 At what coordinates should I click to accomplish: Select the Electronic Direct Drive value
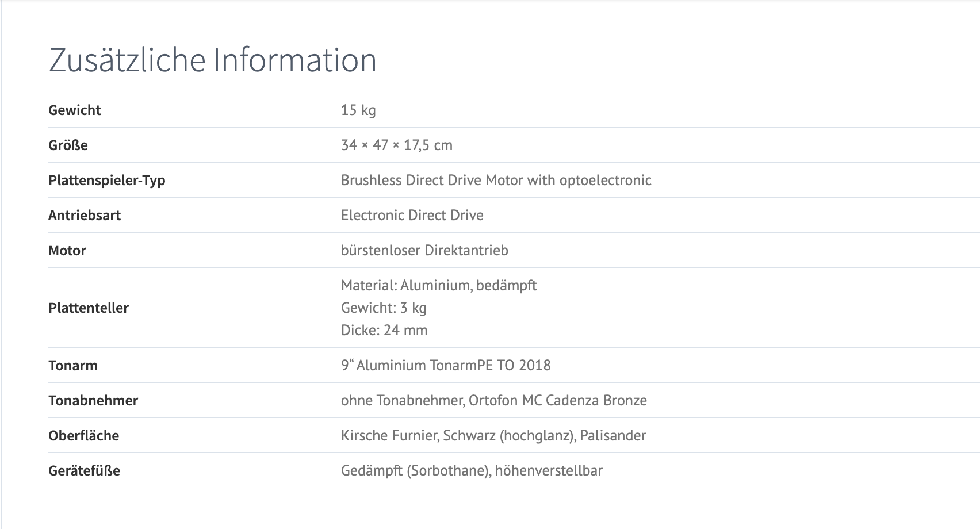pos(412,216)
